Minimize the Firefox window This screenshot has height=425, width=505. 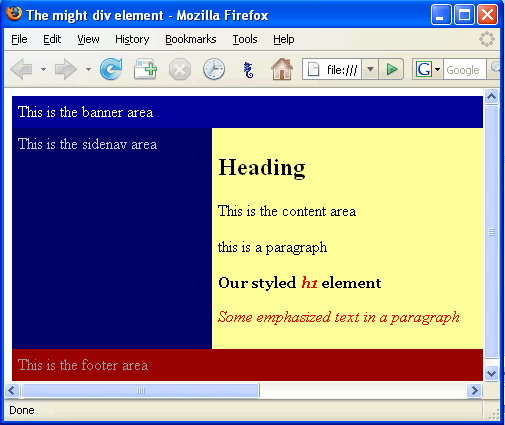click(441, 15)
